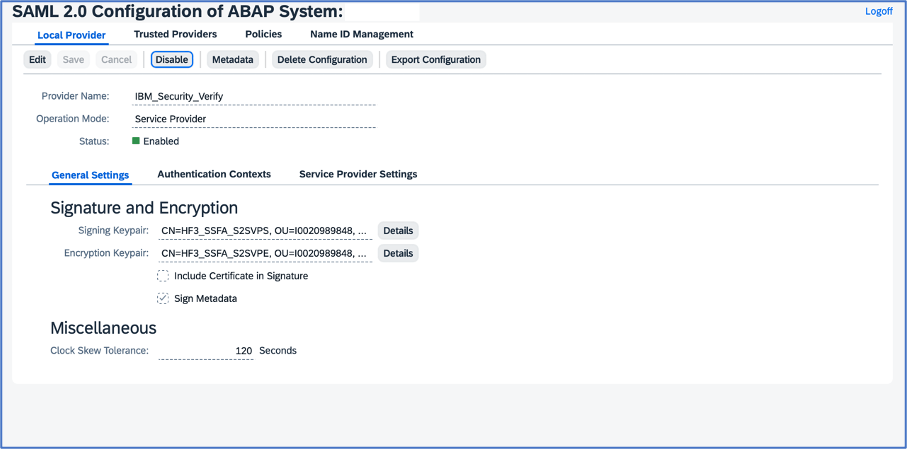The height and width of the screenshot is (450, 908).
Task: Click the green Enabled status indicator
Action: click(x=136, y=140)
